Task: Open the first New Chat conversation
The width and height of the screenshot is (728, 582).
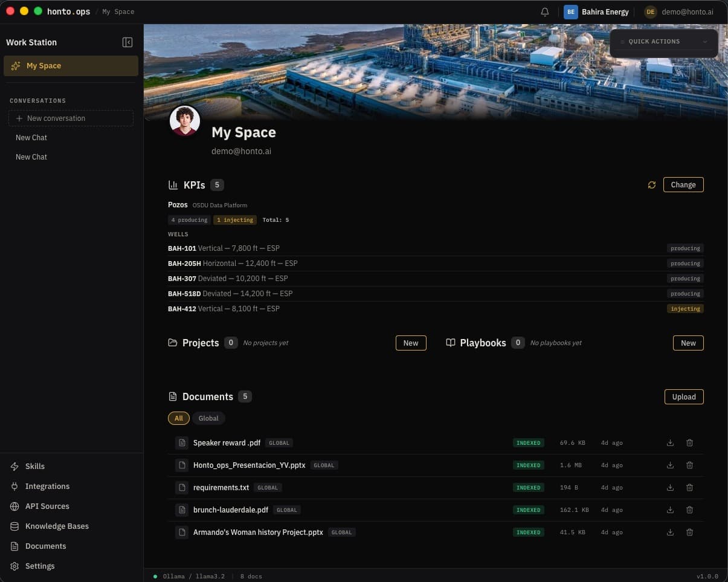Action: coord(31,137)
